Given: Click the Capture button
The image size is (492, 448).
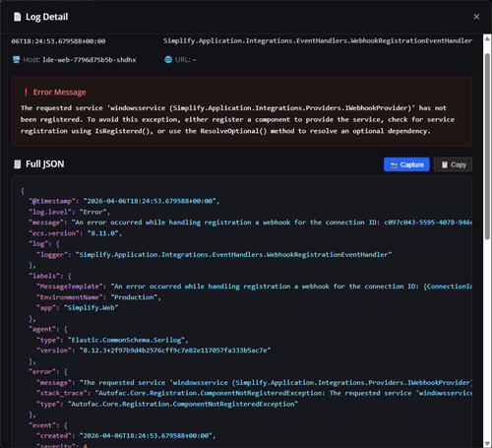Looking at the screenshot, I should pos(406,164).
